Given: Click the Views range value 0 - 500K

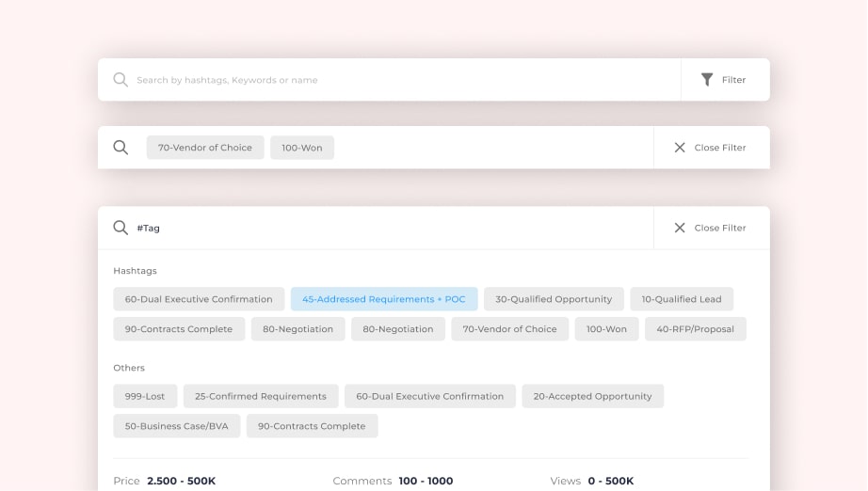Looking at the screenshot, I should (x=611, y=481).
